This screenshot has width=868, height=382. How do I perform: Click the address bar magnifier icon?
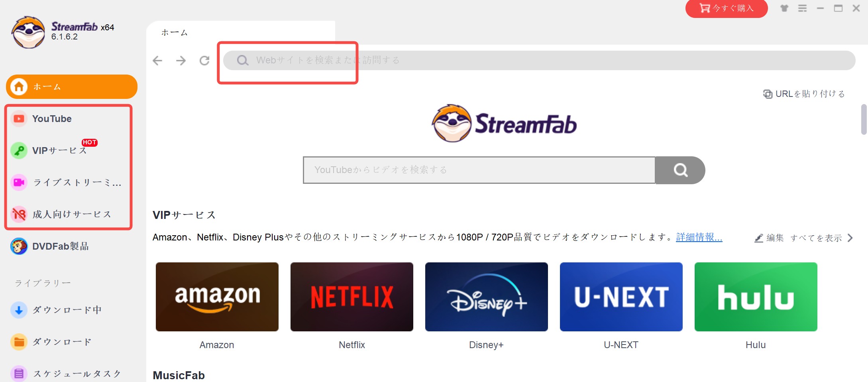(x=242, y=60)
